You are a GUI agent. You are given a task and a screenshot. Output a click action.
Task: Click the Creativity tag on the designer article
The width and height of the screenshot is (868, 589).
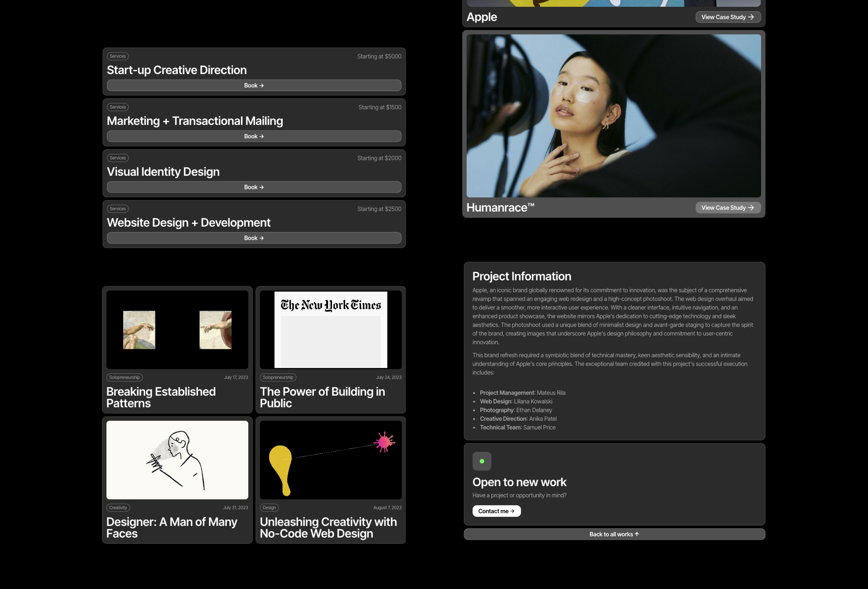(x=118, y=507)
